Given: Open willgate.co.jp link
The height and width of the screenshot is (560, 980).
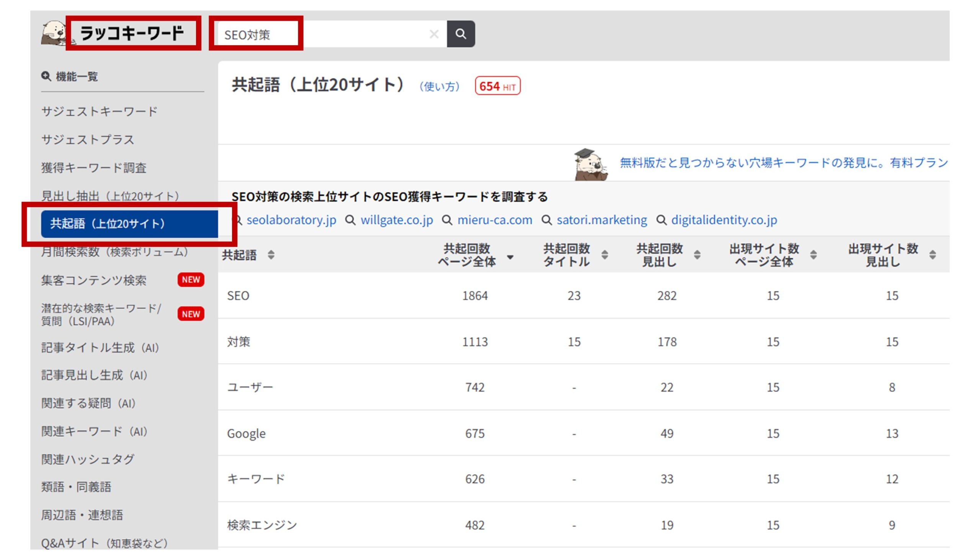Looking at the screenshot, I should pos(397,220).
